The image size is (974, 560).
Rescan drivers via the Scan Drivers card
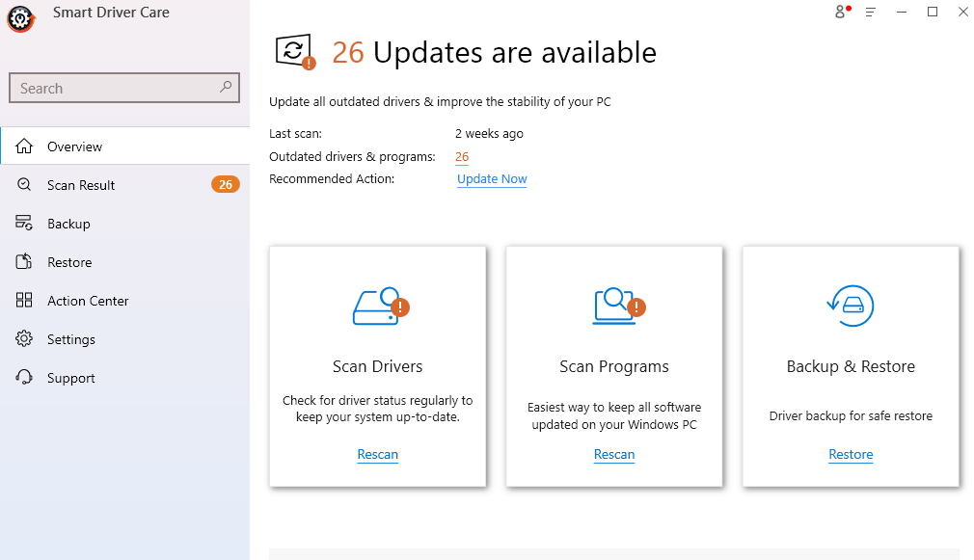(x=377, y=454)
